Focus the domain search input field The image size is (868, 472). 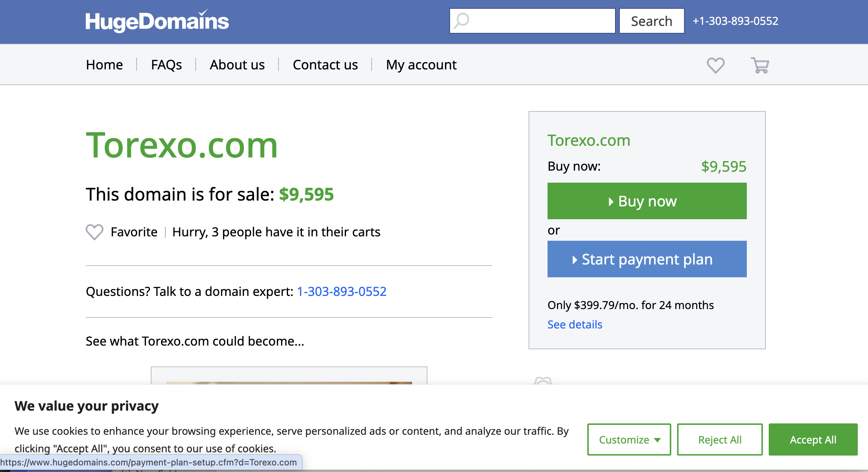540,21
